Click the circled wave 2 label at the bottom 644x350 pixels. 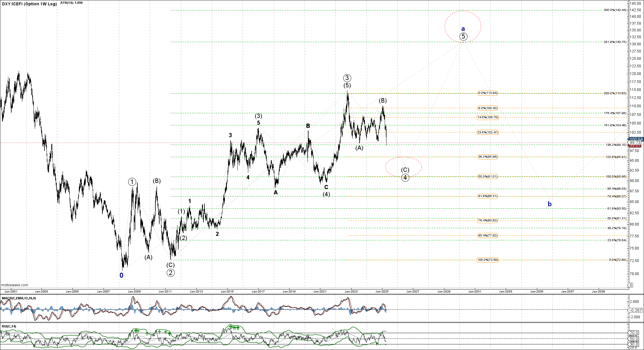coord(170,273)
